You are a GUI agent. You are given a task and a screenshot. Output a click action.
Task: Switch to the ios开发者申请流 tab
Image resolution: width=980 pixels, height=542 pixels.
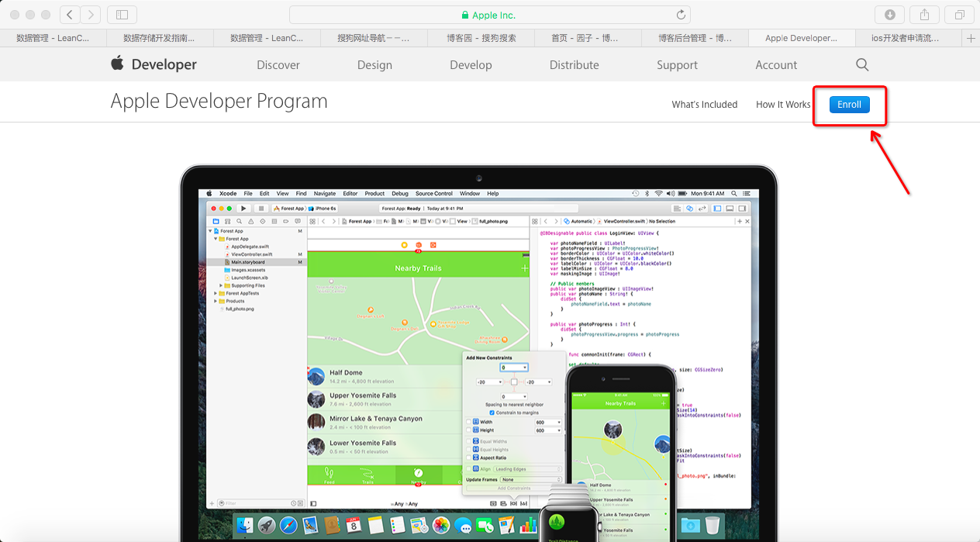tap(908, 38)
